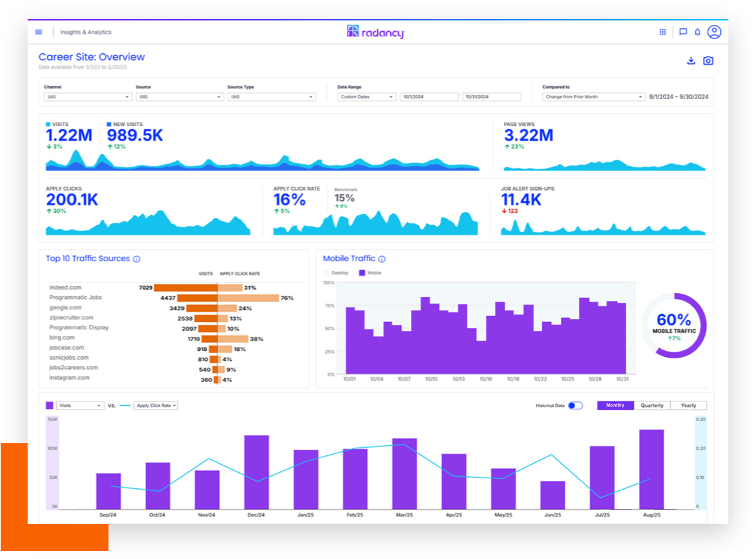This screenshot has width=756, height=559.
Task: Open the apps grid launcher
Action: pyautogui.click(x=663, y=32)
